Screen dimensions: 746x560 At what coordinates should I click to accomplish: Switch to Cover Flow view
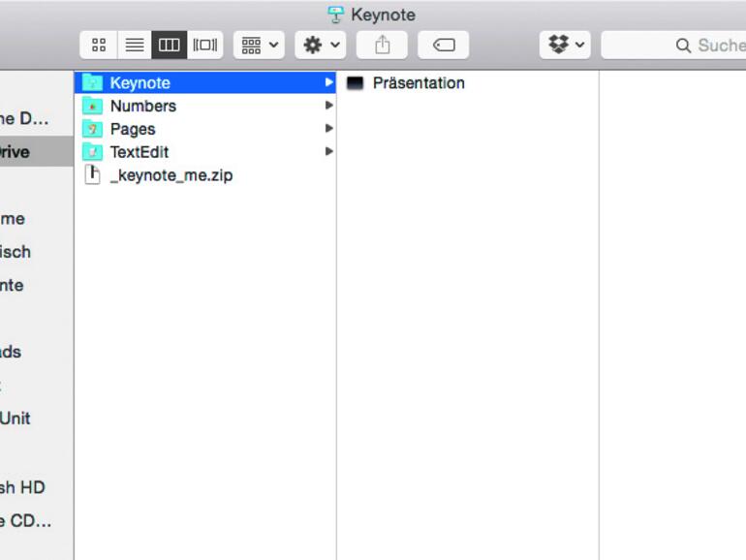[205, 46]
